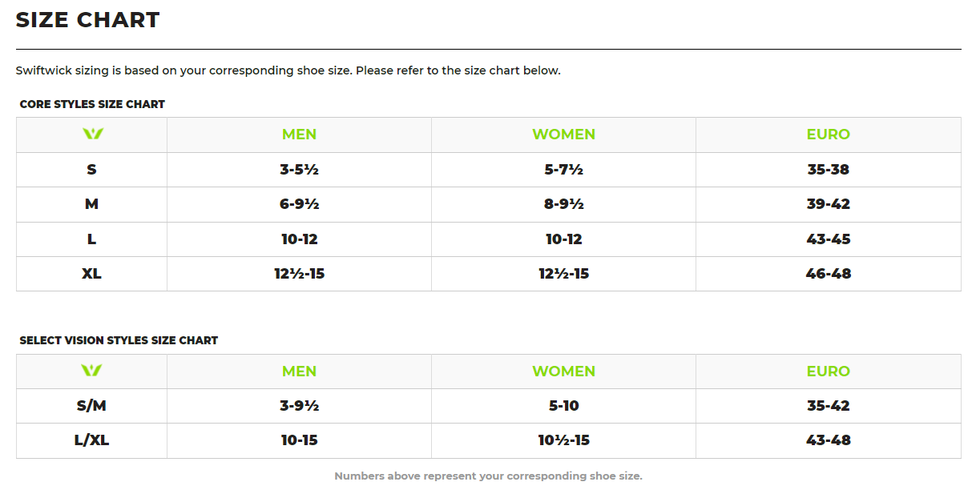The width and height of the screenshot is (980, 498).
Task: Select the WOMEN header in Core Styles chart
Action: [563, 135]
